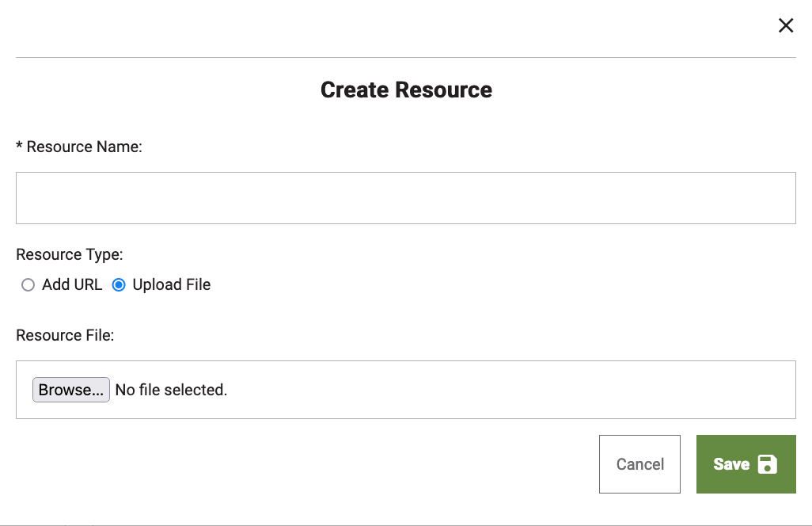812x526 pixels.
Task: Click the word "Save" on green button
Action: pos(731,464)
